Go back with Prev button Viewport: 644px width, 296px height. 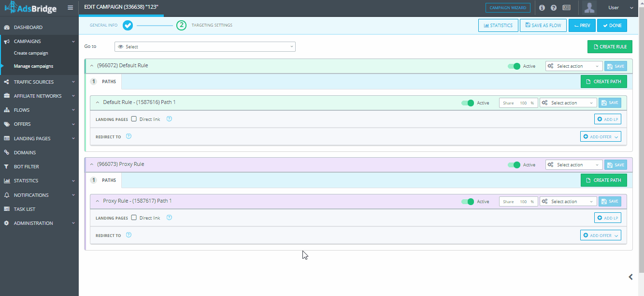coord(582,26)
